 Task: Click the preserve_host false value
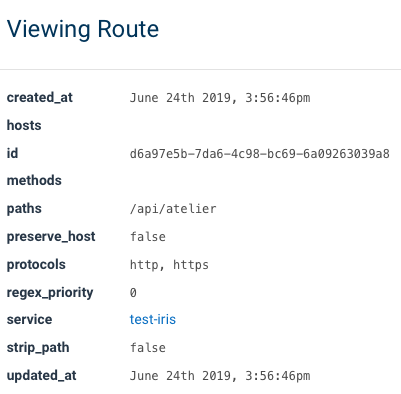pos(148,237)
